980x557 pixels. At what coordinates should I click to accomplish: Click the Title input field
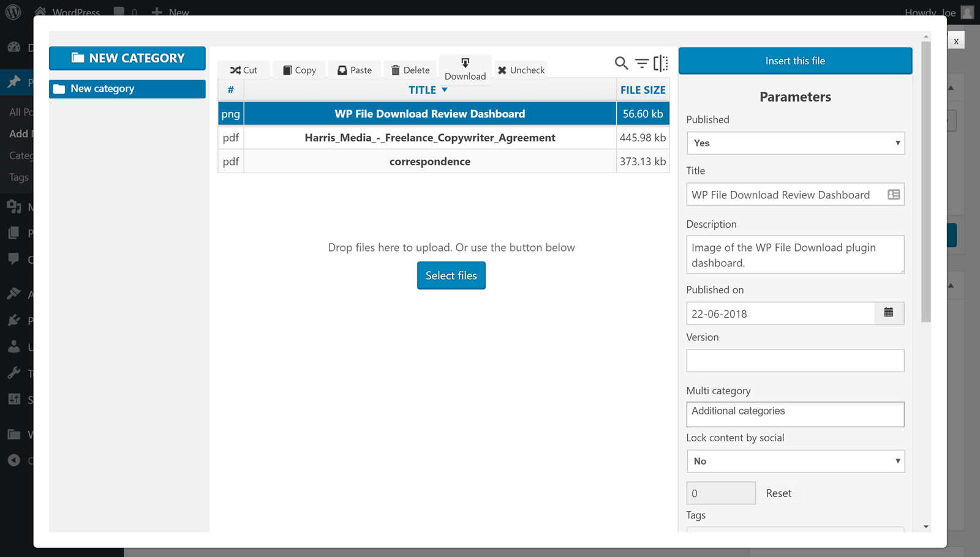tap(796, 195)
